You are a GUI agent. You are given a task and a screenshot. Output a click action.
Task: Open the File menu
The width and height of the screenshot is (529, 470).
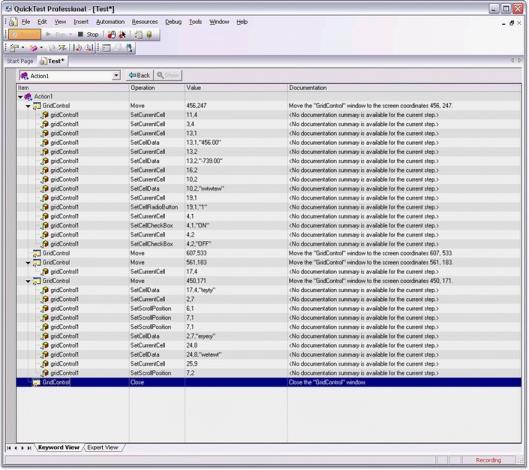click(26, 22)
